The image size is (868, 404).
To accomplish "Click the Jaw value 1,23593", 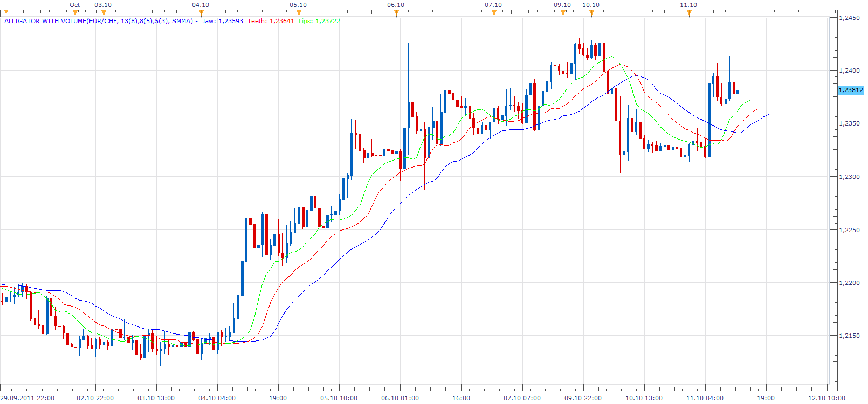I will pos(230,21).
